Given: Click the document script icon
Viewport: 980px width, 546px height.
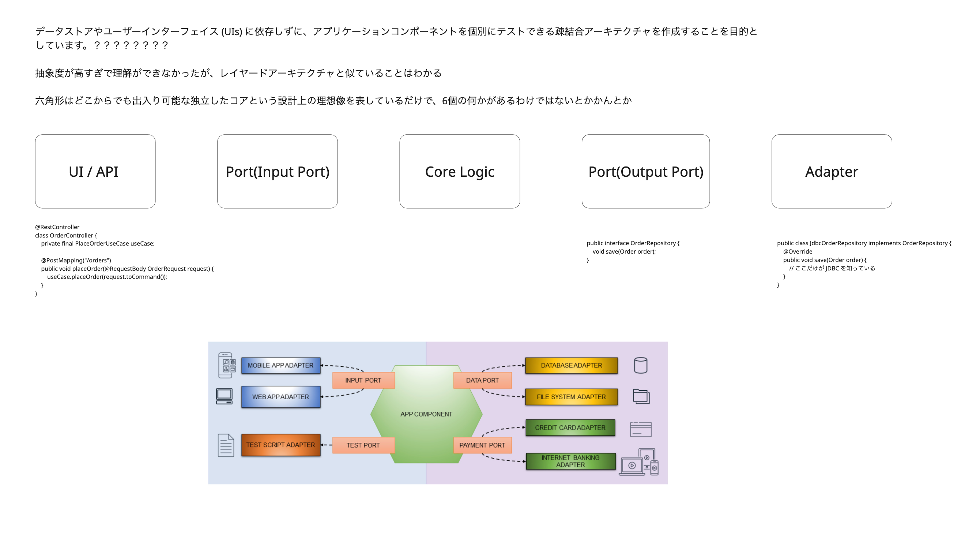Looking at the screenshot, I should click(226, 445).
